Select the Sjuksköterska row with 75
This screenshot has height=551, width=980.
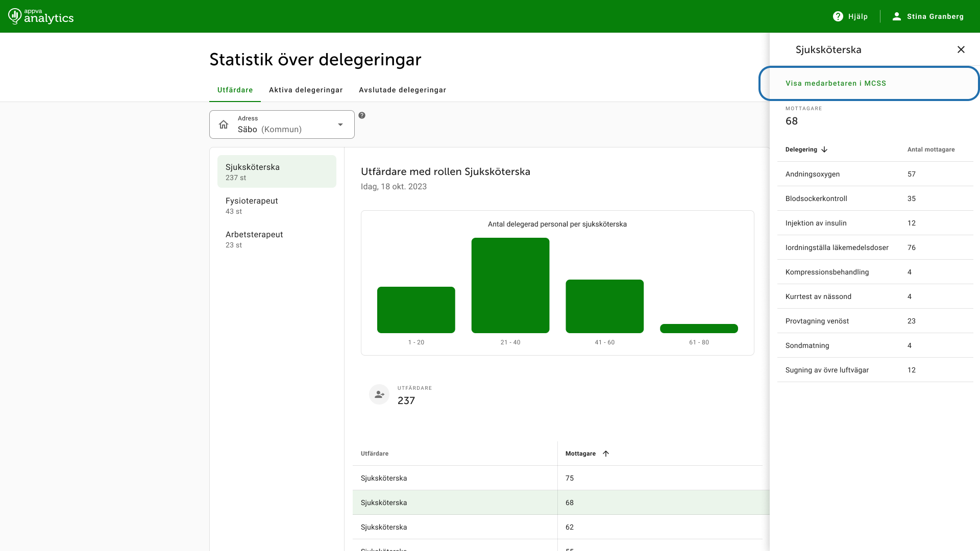[x=557, y=478]
